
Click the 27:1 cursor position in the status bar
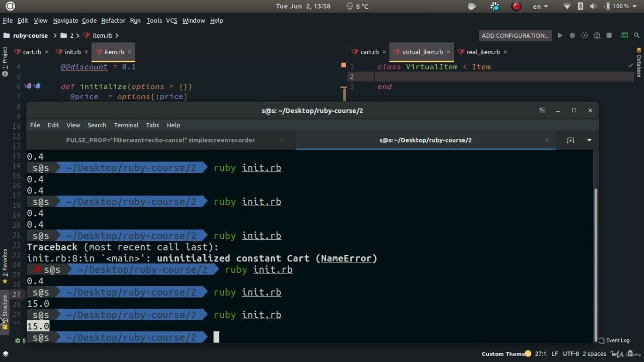click(541, 354)
